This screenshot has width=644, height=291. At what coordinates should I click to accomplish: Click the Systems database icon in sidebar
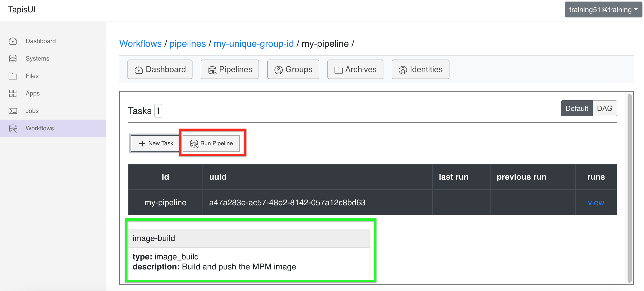pos(13,59)
